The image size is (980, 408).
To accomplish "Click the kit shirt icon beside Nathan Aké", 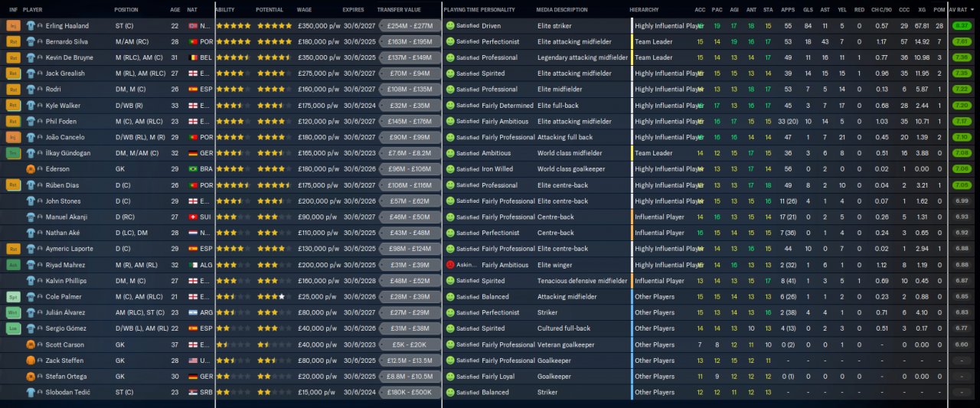I will (x=31, y=233).
